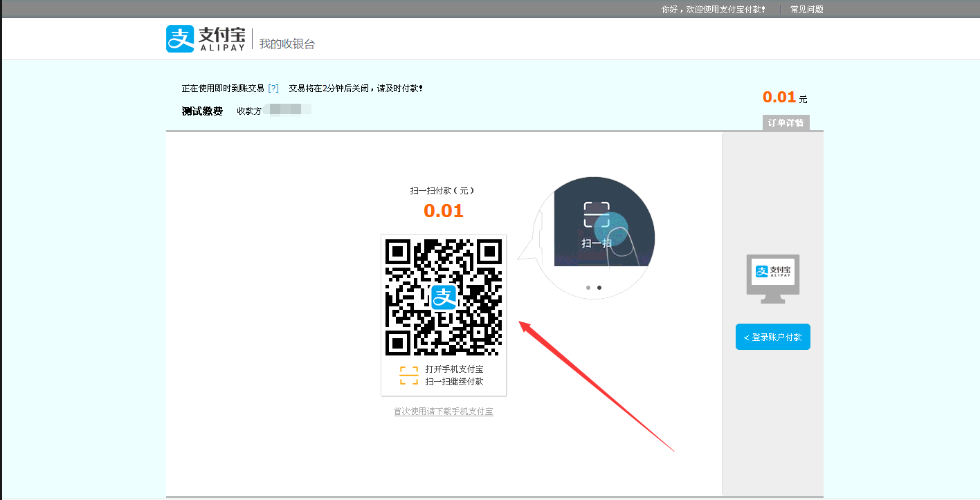This screenshot has width=980, height=500.
Task: Click the orange 0.01 amount above the QR code
Action: coord(444,211)
